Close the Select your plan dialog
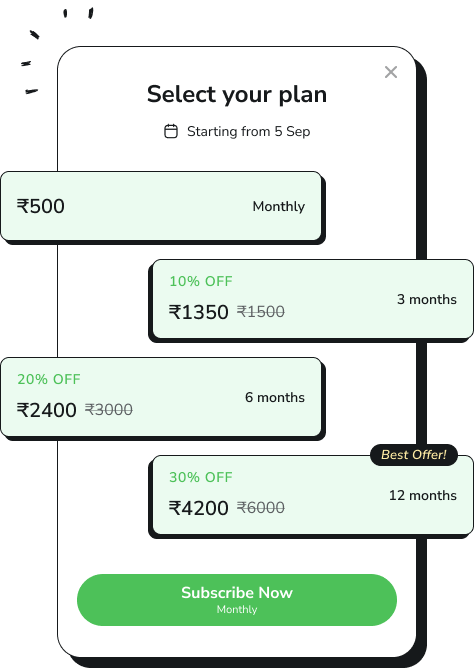 pyautogui.click(x=391, y=72)
